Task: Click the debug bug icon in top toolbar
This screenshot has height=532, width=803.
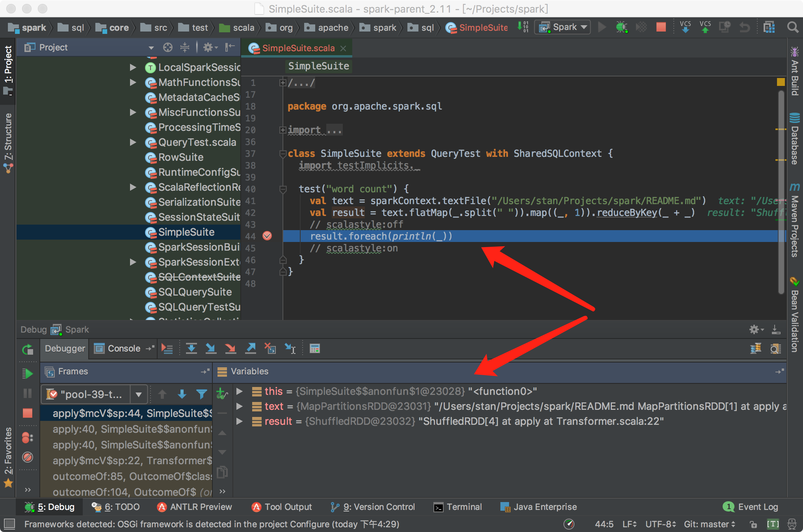Action: (621, 27)
